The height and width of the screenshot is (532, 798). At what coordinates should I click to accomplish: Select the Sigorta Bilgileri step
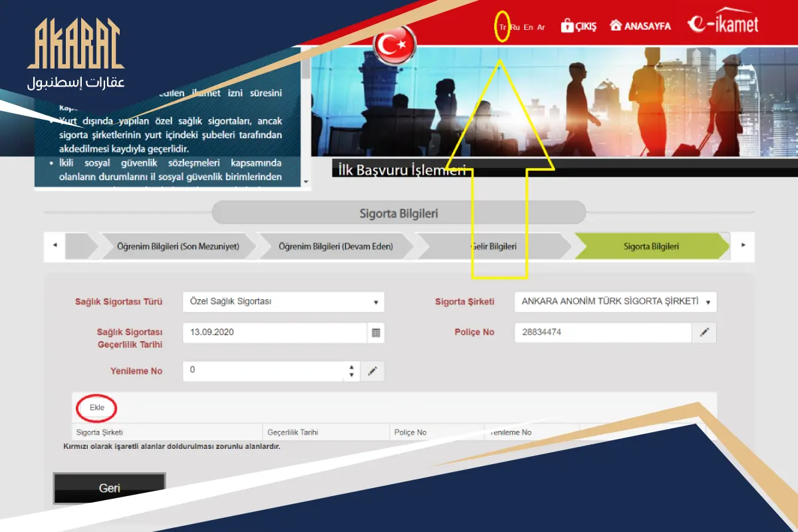652,246
